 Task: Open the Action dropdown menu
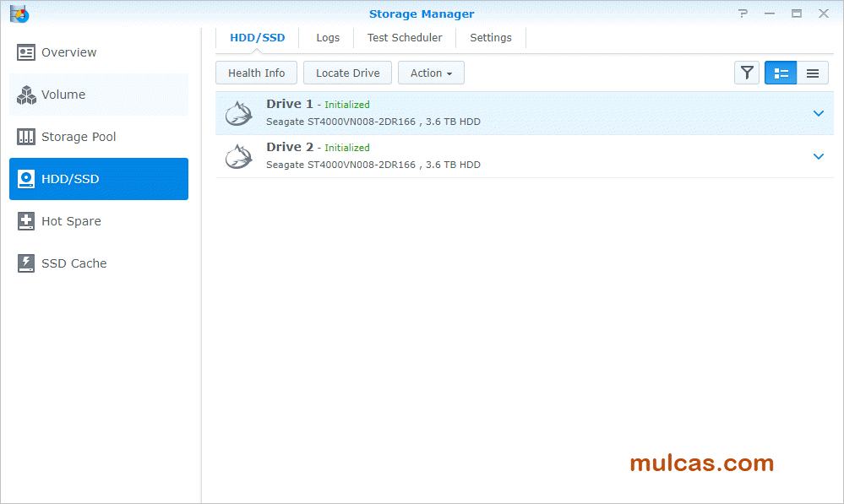point(431,73)
